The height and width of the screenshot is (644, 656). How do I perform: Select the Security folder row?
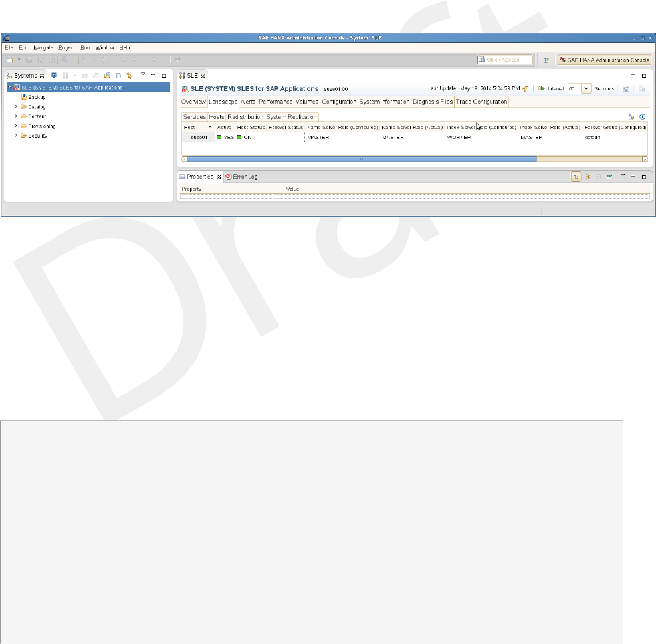pos(34,136)
